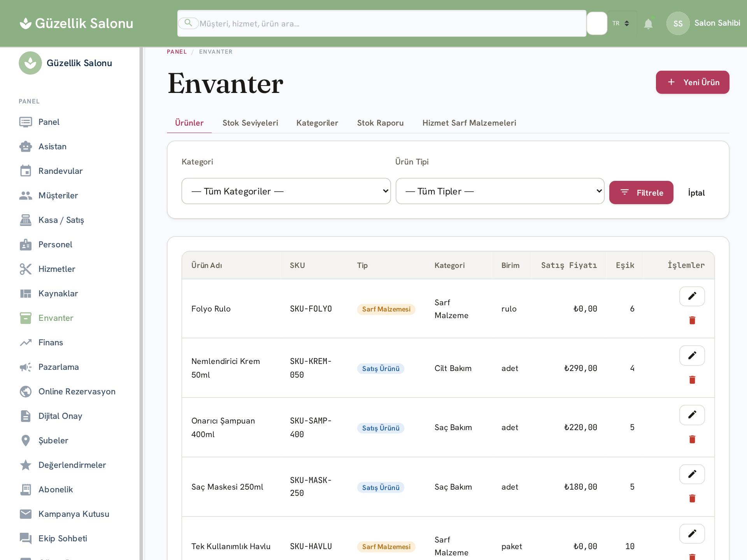Click pencil icon for Onarıcı Şampuan 400ml

click(x=692, y=415)
